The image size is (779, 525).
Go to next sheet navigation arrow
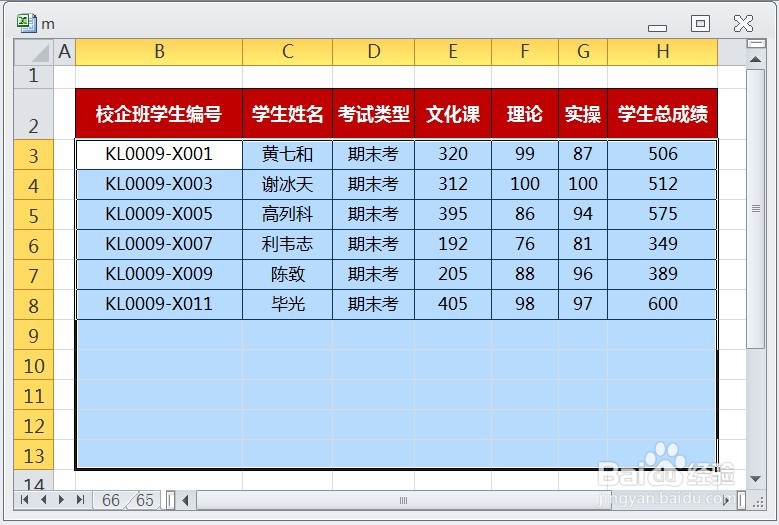point(62,500)
